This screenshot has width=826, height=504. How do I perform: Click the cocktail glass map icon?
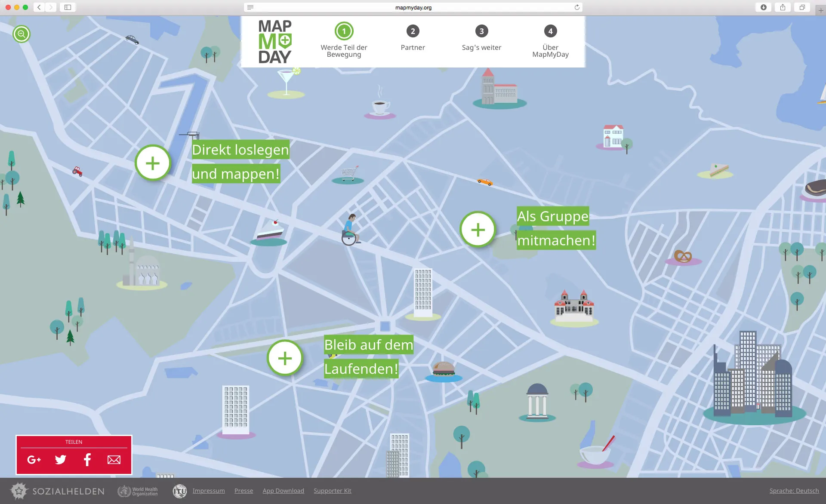click(x=287, y=84)
